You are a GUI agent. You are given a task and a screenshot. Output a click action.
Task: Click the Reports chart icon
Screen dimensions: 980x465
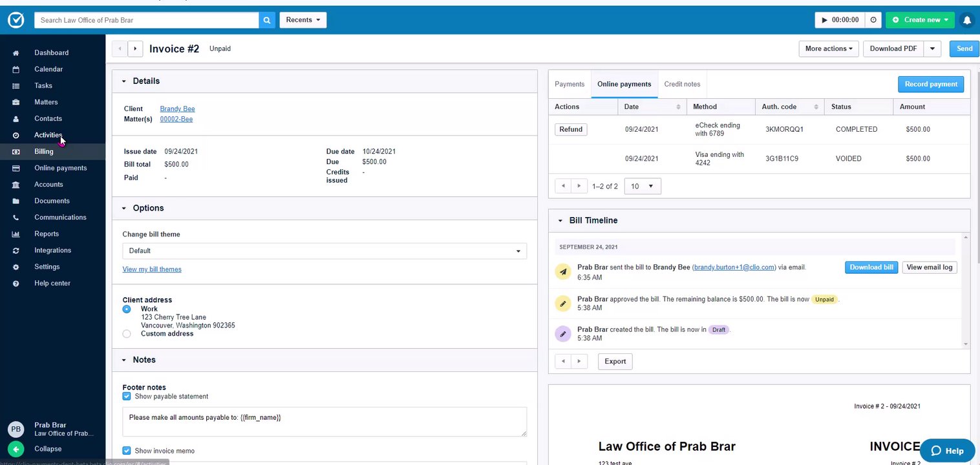[x=16, y=234]
